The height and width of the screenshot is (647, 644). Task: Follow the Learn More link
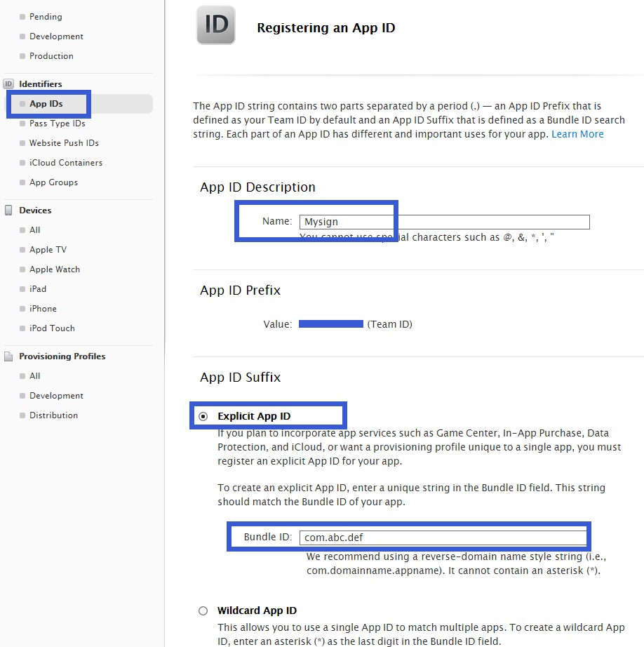click(x=577, y=134)
